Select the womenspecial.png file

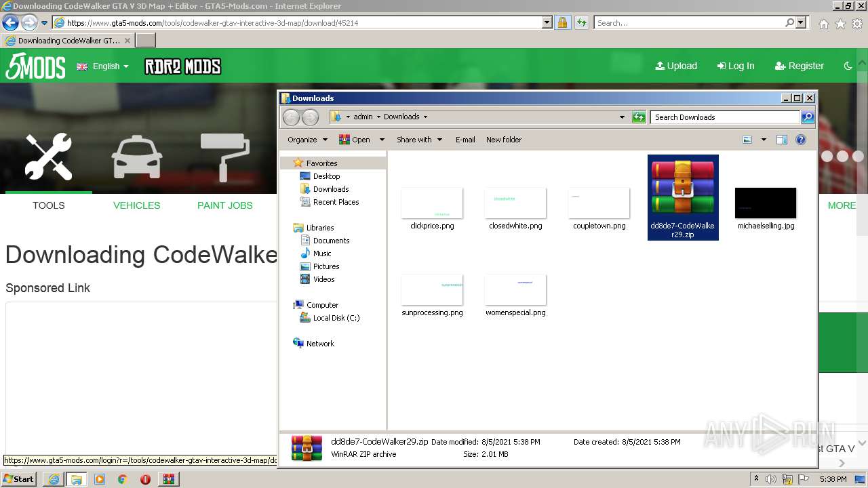tap(515, 296)
